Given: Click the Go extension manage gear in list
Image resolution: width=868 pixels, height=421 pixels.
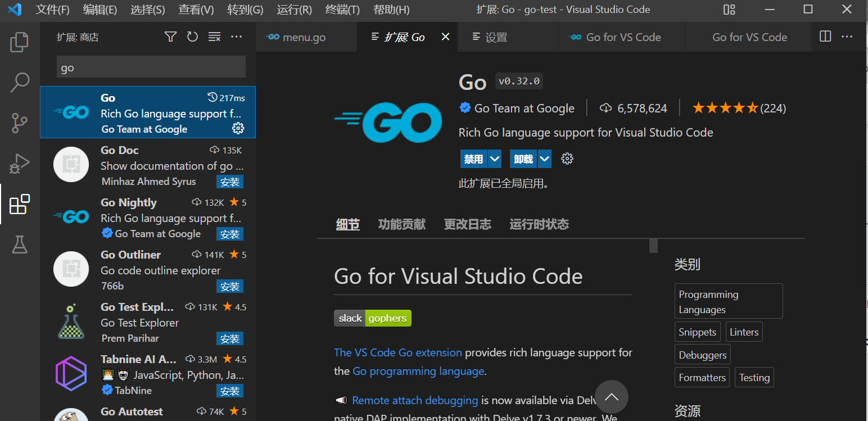Looking at the screenshot, I should click(x=238, y=129).
